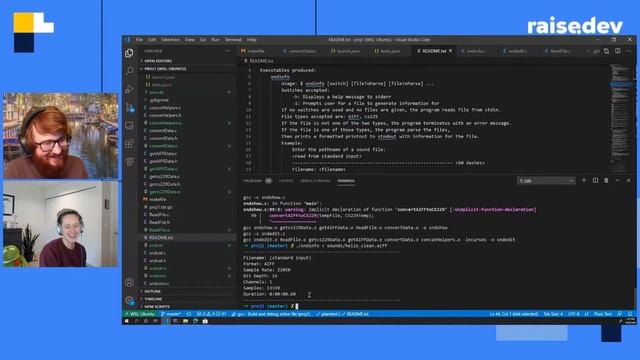This screenshot has height=360, width=640.
Task: Click errors and warnings count in status bar
Action: click(x=211, y=314)
